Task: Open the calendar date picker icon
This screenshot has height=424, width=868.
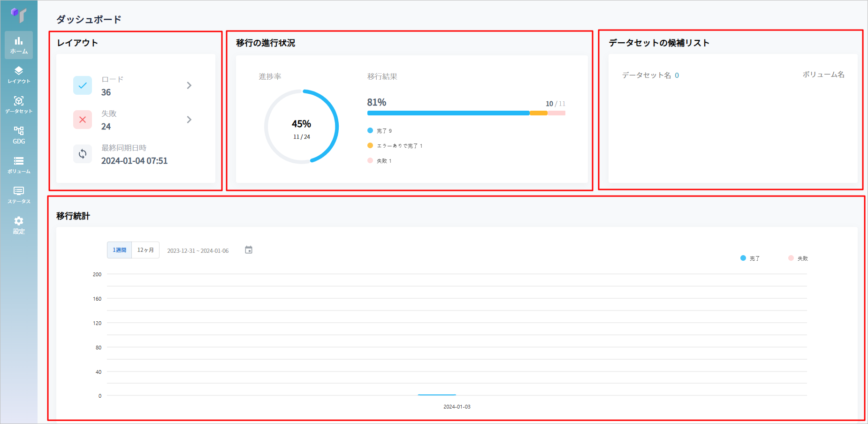Action: (249, 250)
